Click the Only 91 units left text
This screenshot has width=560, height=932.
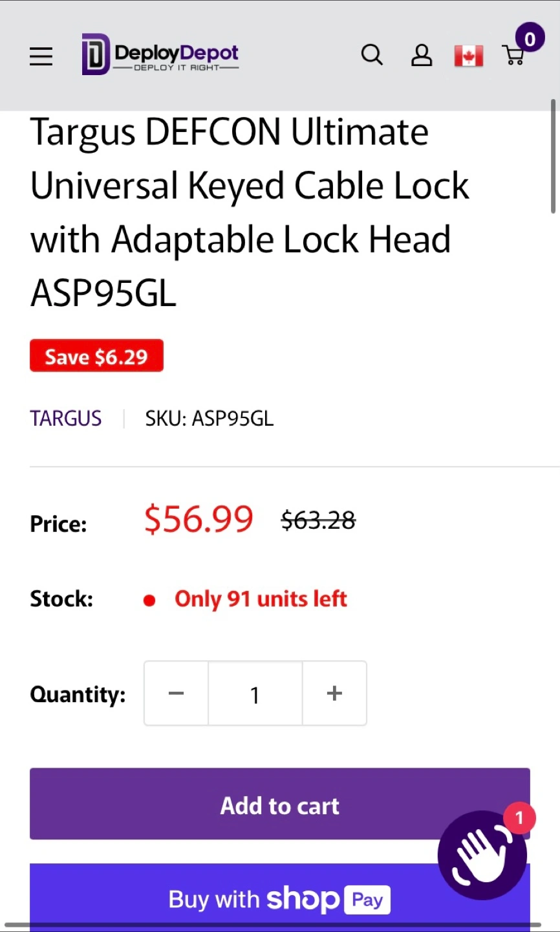coord(261,599)
